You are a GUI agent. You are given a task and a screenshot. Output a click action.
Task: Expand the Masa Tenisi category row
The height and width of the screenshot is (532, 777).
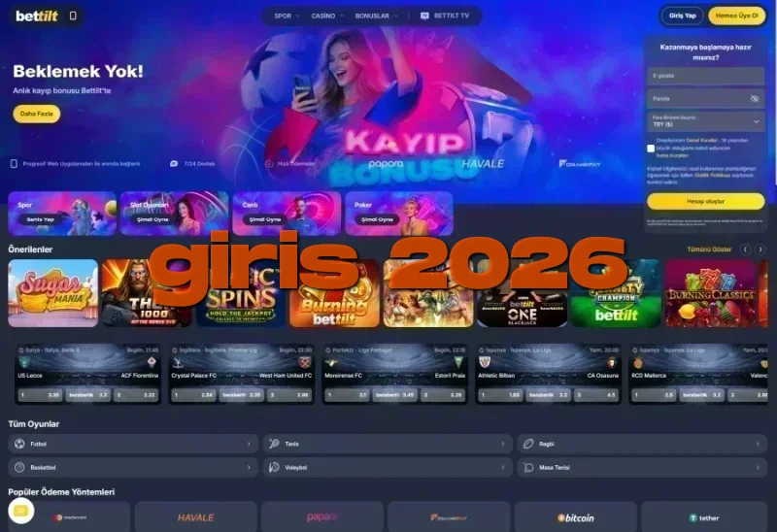tap(642, 467)
